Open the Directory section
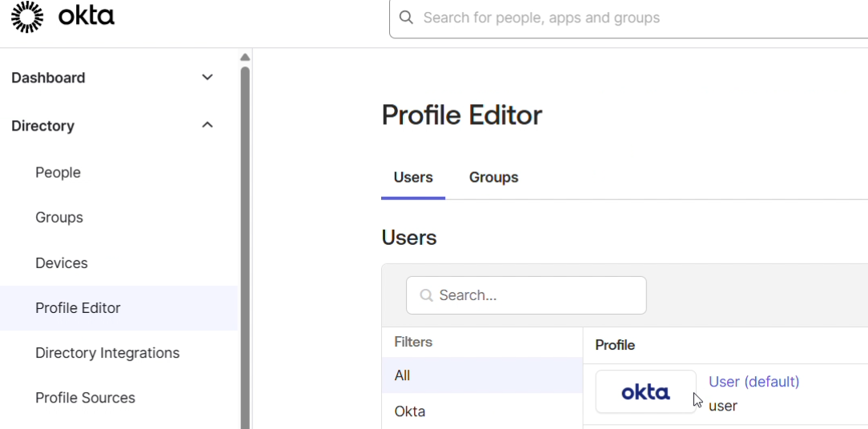Viewport: 868px width, 429px height. click(x=42, y=126)
